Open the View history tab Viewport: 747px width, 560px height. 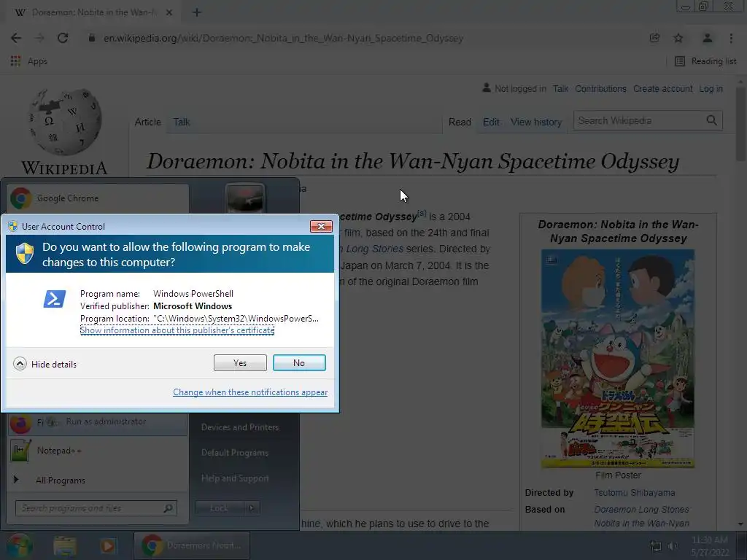tap(536, 122)
